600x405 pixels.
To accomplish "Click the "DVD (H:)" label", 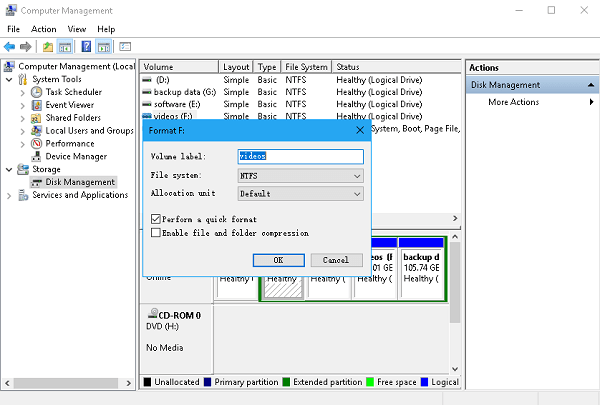I will click(162, 327).
